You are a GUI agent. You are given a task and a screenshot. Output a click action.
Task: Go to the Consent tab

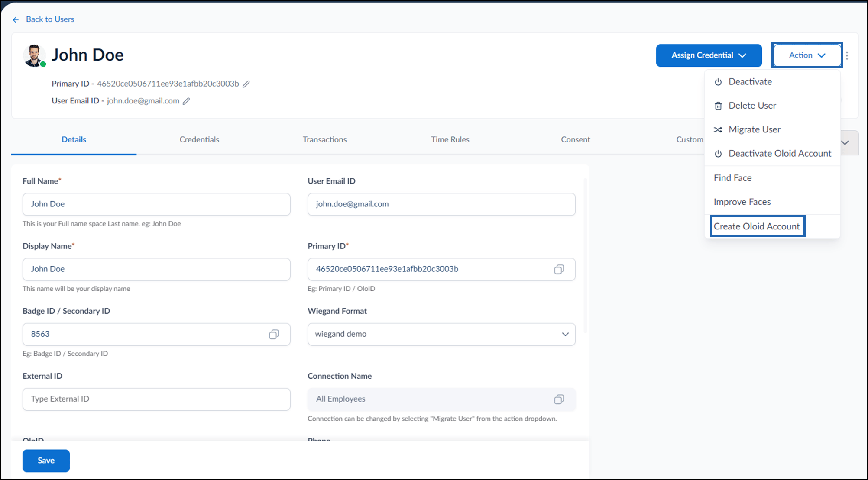575,140
